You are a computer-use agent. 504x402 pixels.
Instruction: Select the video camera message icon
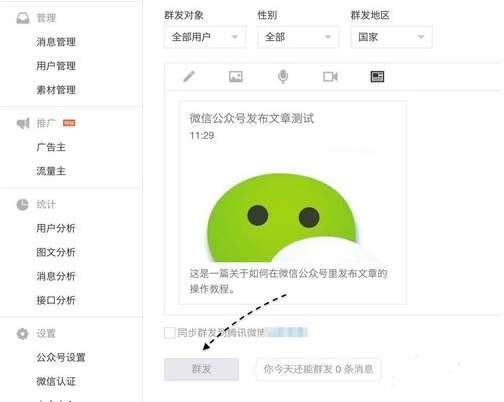point(330,77)
